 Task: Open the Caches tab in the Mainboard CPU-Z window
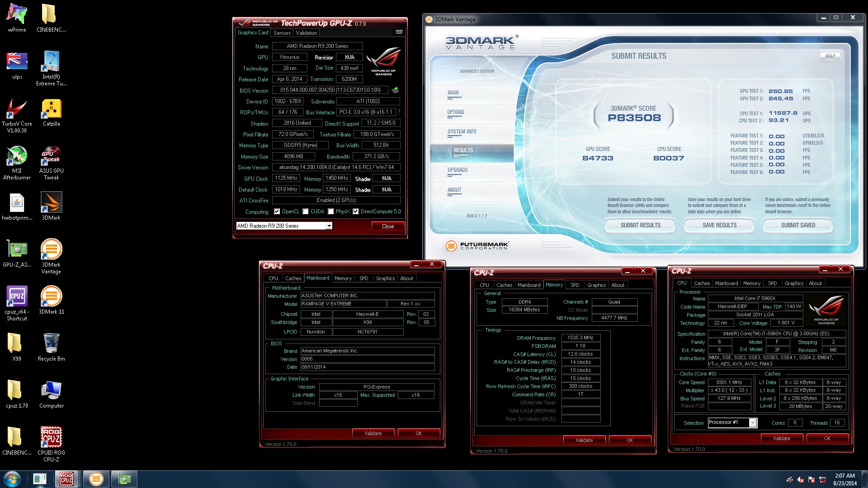click(x=293, y=278)
